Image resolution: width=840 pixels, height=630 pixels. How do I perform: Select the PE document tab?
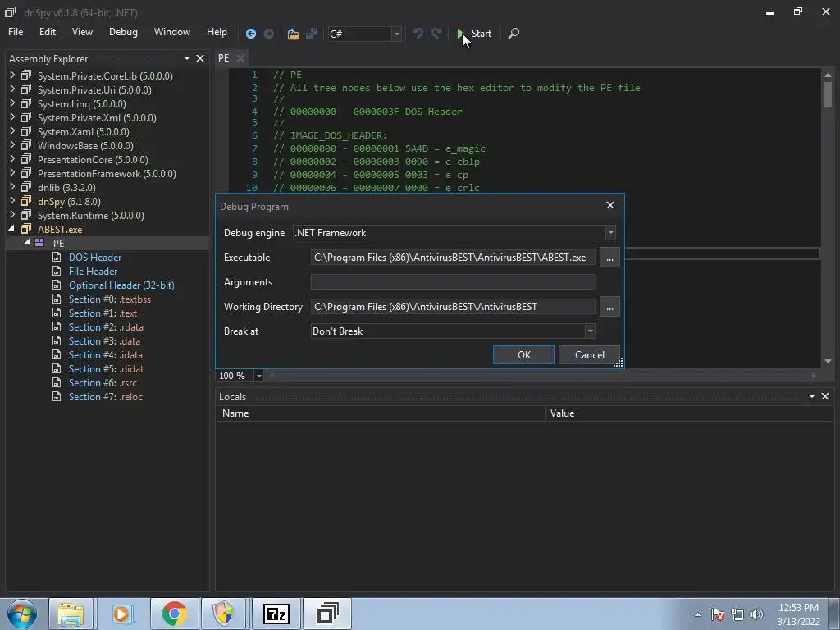tap(224, 58)
